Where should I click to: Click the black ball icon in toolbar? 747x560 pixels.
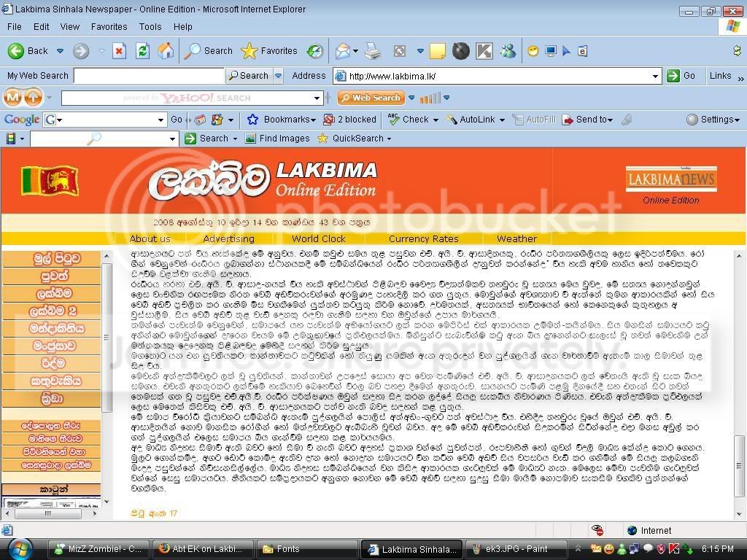point(461,51)
